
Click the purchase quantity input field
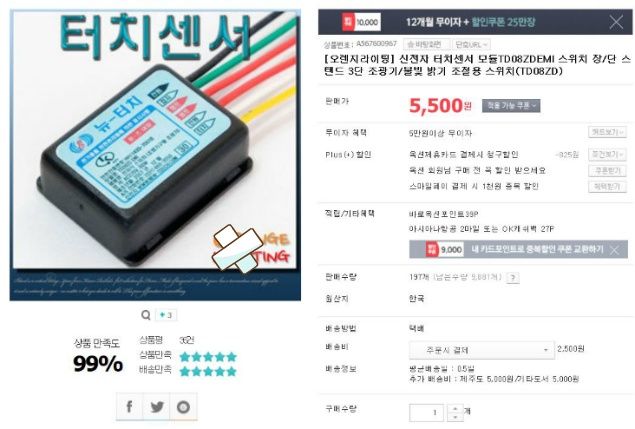pos(426,413)
